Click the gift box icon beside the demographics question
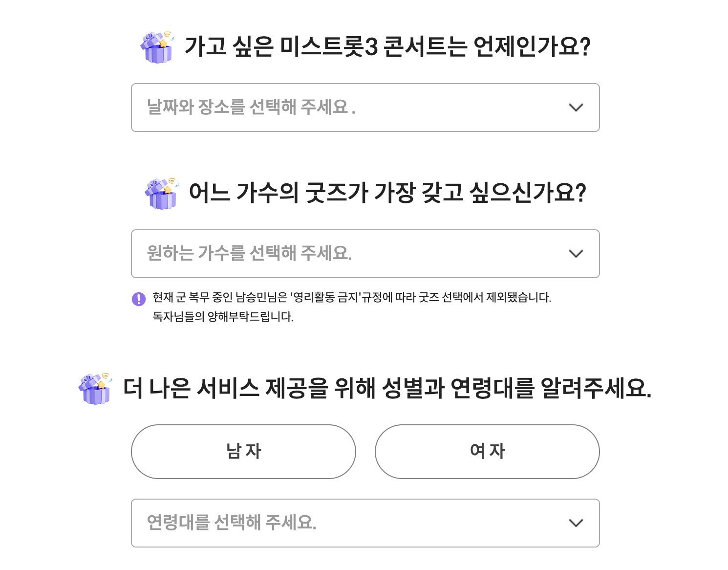Viewport: 728px width, 570px height. point(96,389)
